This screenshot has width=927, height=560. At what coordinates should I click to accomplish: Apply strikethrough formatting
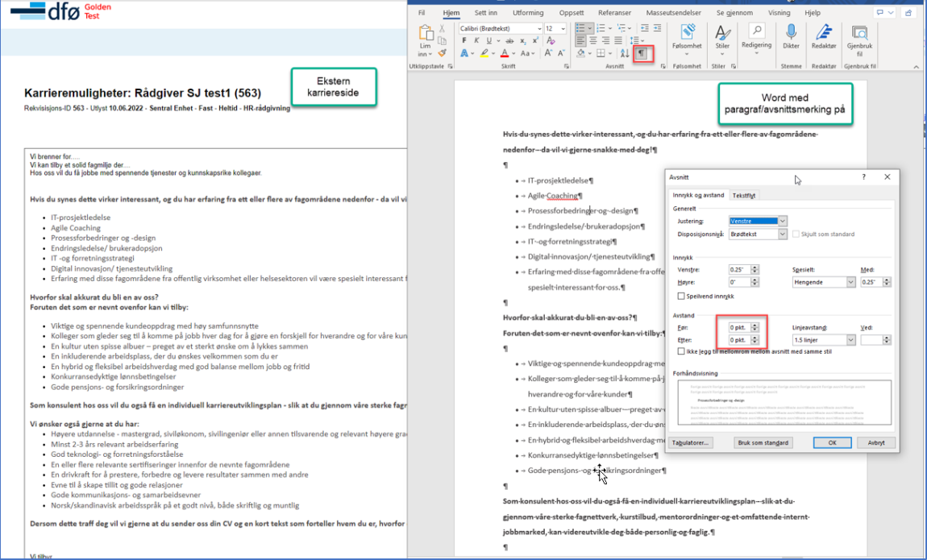(509, 41)
